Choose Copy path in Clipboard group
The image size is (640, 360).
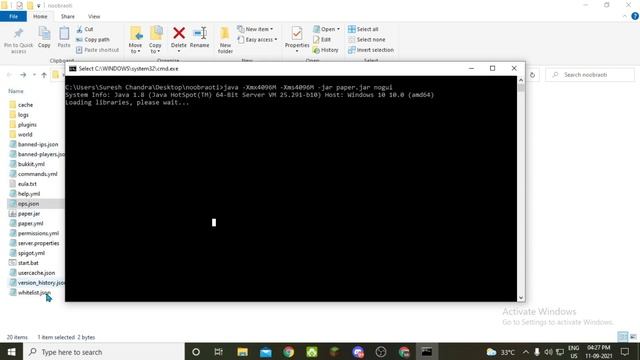[93, 40]
